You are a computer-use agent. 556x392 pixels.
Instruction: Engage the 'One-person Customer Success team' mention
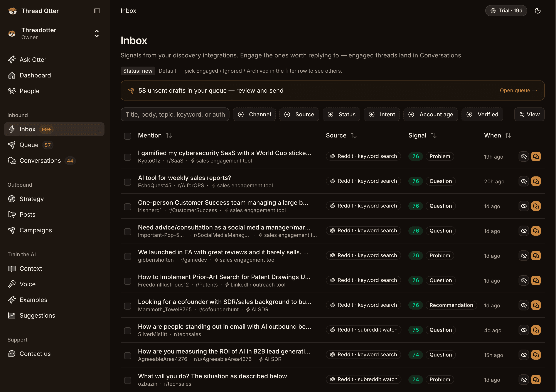[536, 206]
